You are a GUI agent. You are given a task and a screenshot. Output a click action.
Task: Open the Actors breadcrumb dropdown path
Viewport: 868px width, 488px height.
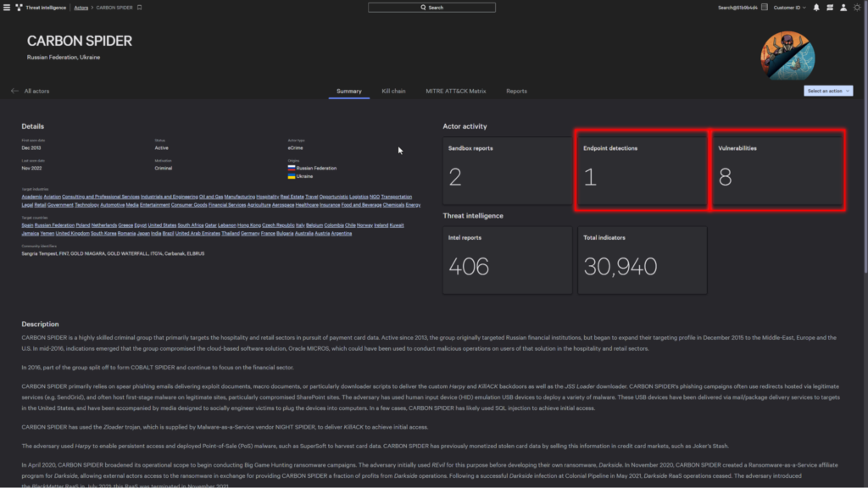pos(81,8)
